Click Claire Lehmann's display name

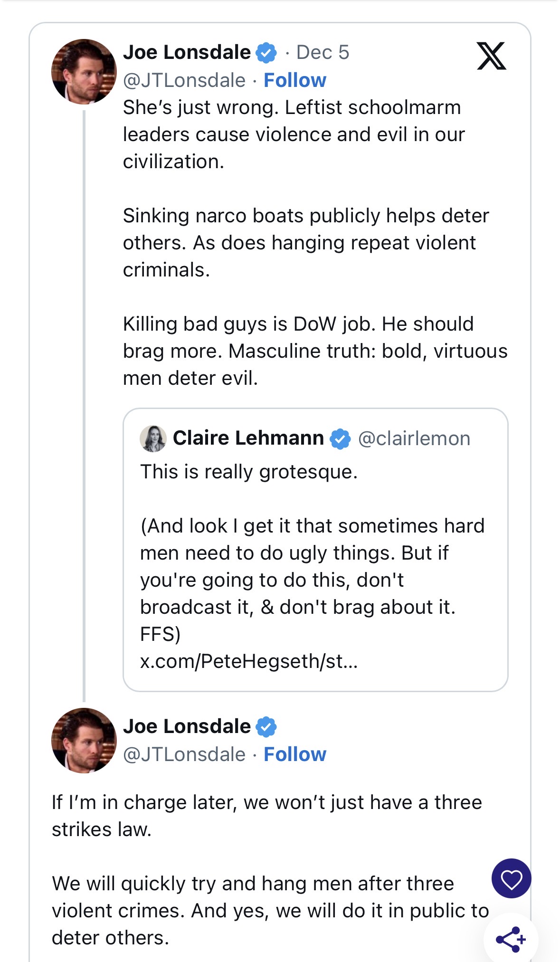(248, 438)
